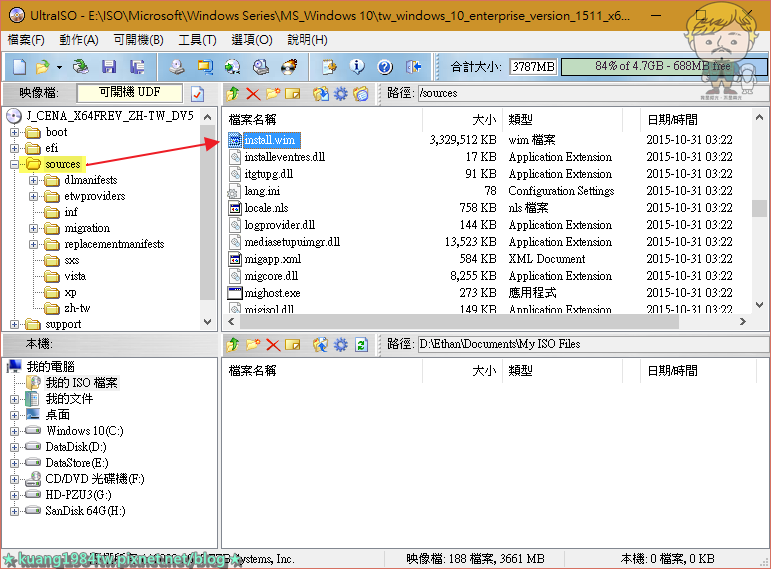Open the 動作(A) menu
The image size is (771, 569).
click(79, 40)
